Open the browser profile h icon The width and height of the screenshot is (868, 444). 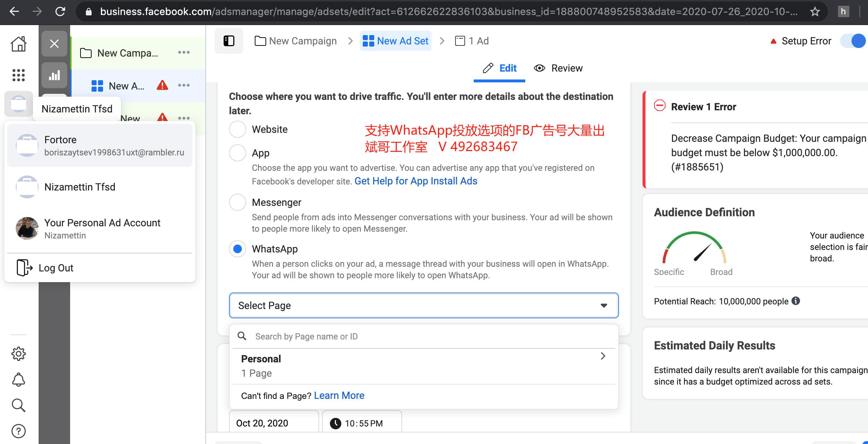pos(844,12)
